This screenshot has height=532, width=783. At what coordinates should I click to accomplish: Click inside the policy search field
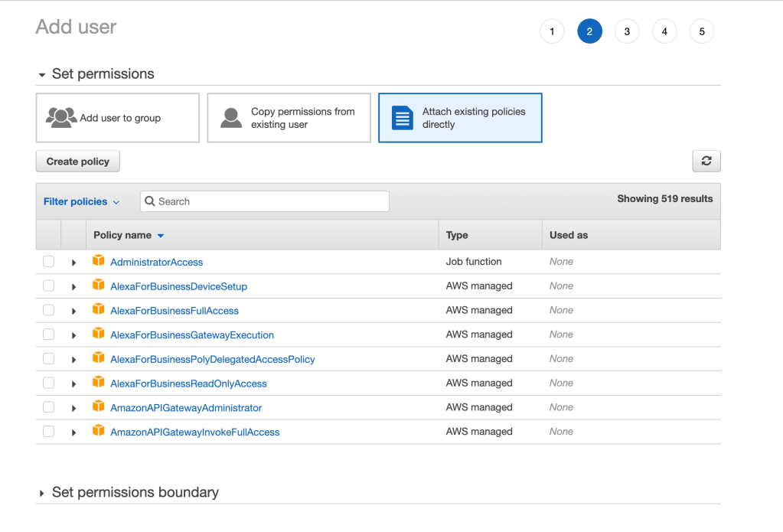coord(264,201)
